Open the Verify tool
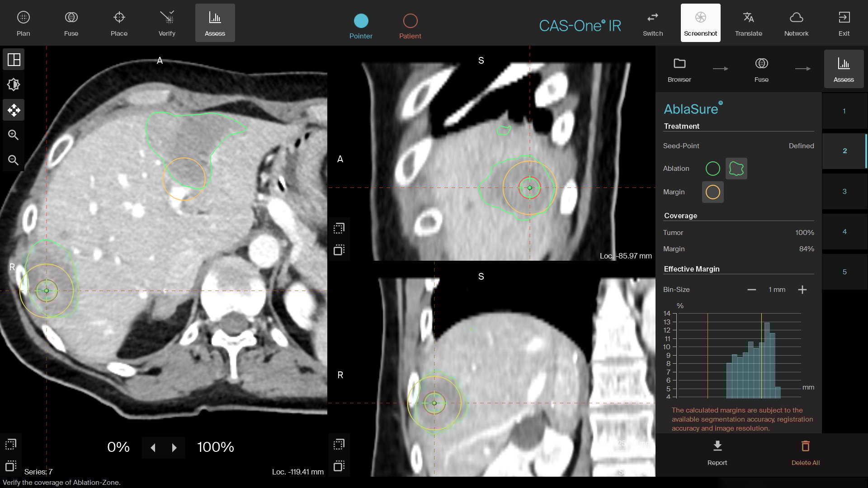 (x=167, y=23)
